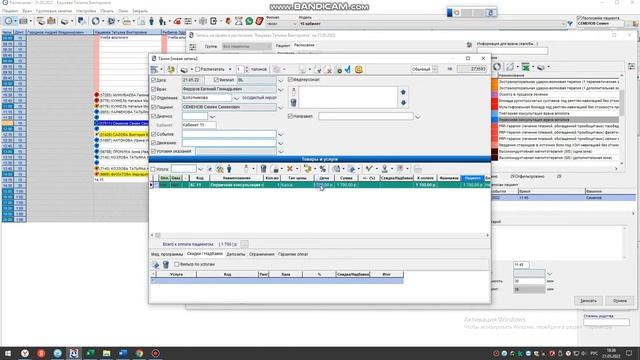This screenshot has height=360, width=640.
Task: Expand the Диагноз field dropdown
Action: coord(212,117)
